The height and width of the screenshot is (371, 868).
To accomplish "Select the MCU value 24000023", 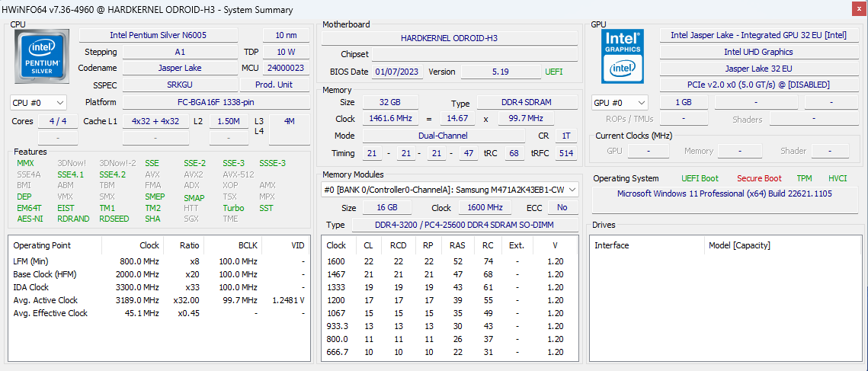I will coord(287,68).
